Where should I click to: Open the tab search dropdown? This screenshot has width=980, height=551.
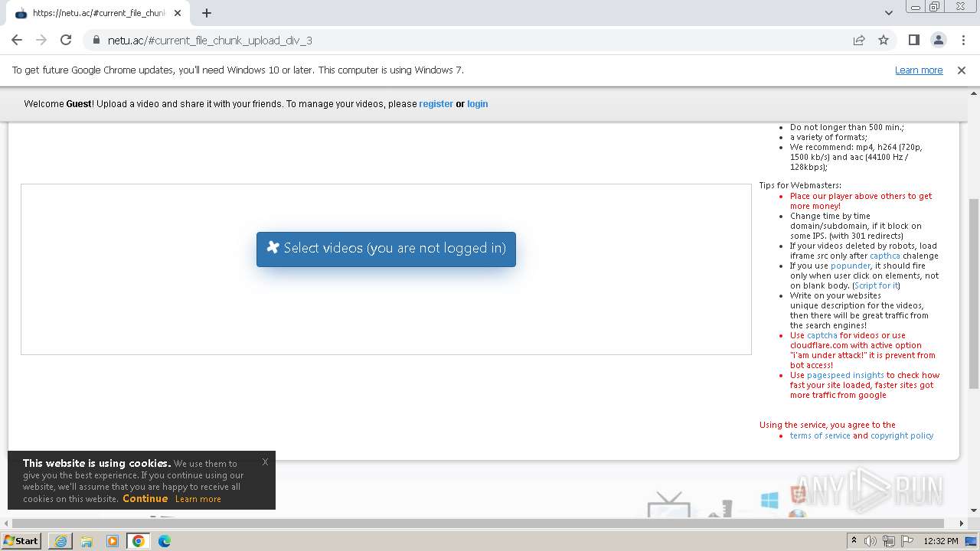[x=888, y=13]
